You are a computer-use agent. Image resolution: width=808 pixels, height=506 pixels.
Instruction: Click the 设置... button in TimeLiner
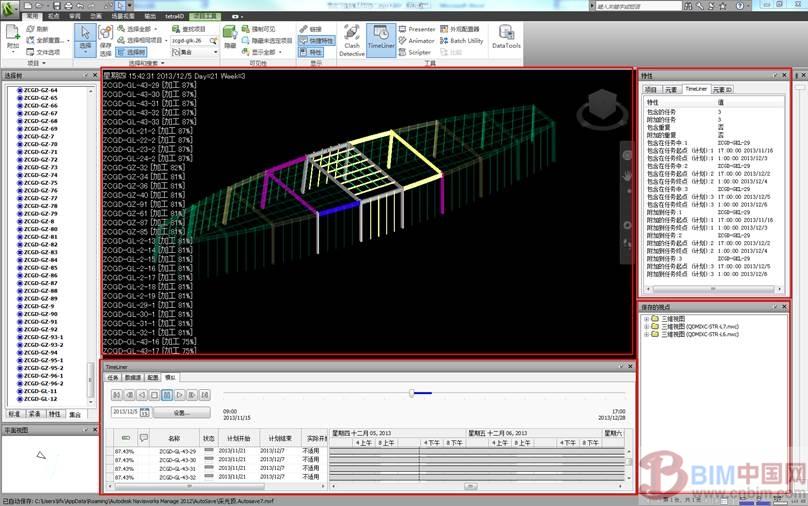click(182, 412)
